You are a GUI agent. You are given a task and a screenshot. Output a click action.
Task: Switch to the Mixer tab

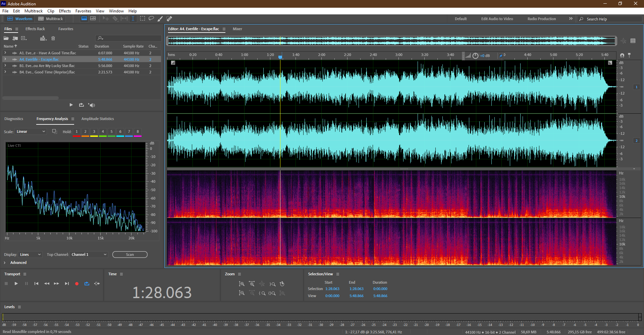click(237, 29)
